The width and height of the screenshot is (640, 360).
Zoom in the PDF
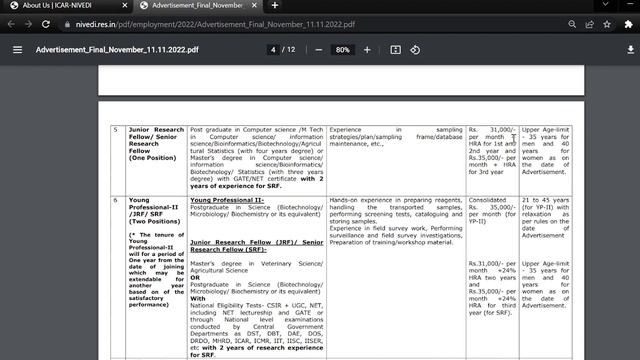[x=367, y=50]
